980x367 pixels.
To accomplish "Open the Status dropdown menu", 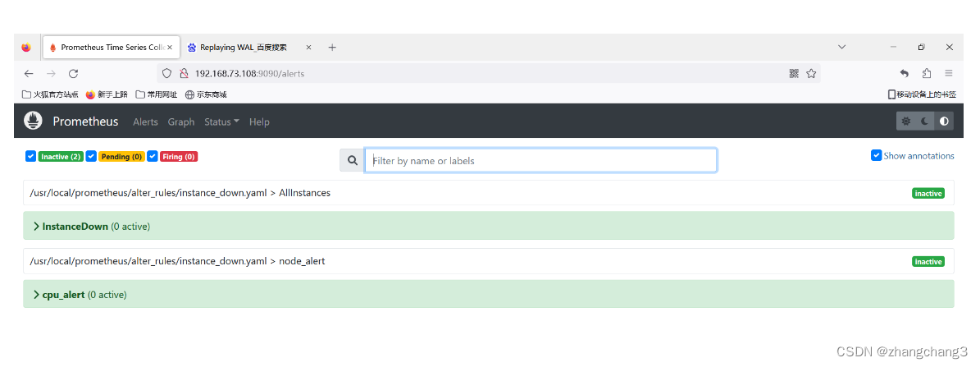I will tap(222, 122).
